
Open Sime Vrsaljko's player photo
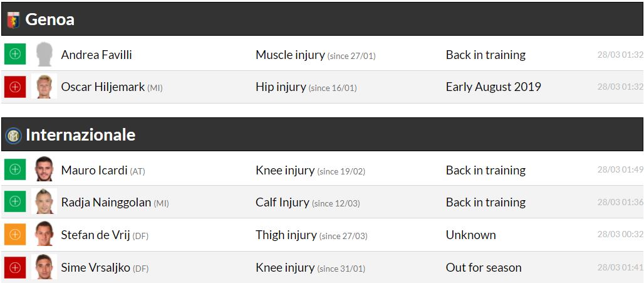pyautogui.click(x=44, y=267)
